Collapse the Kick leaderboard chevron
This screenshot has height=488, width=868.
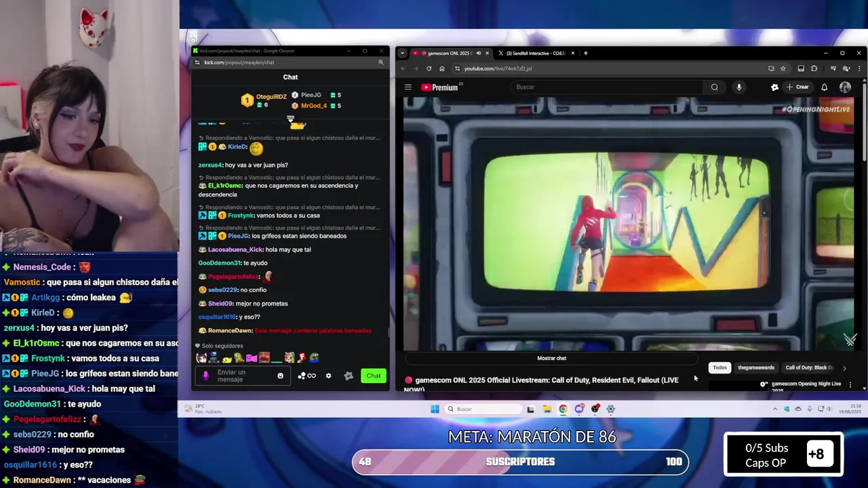coord(290,119)
